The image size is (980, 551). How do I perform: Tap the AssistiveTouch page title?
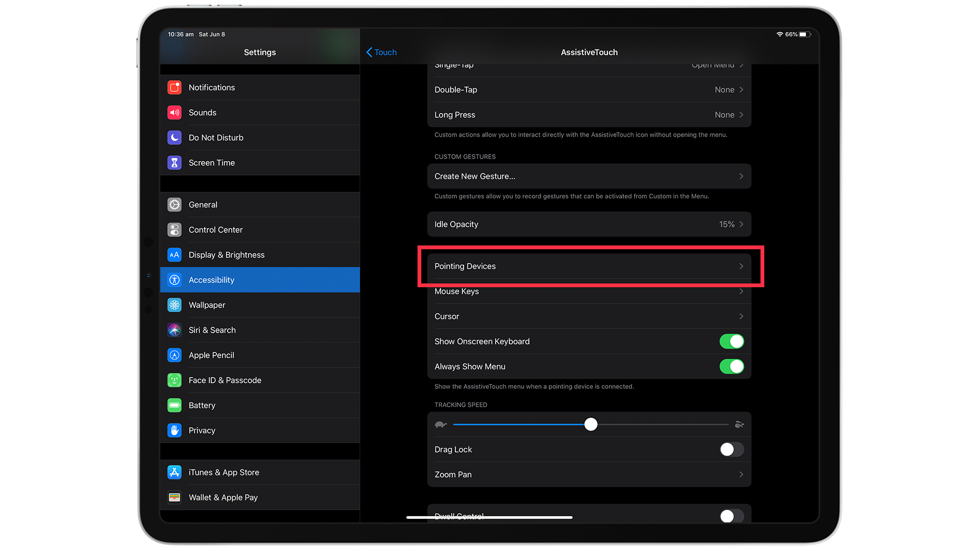click(x=589, y=52)
